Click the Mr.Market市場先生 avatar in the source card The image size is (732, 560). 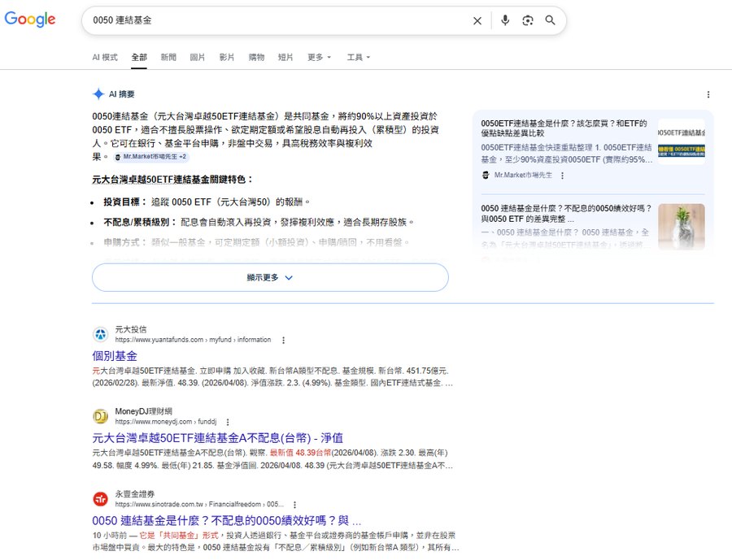point(486,175)
